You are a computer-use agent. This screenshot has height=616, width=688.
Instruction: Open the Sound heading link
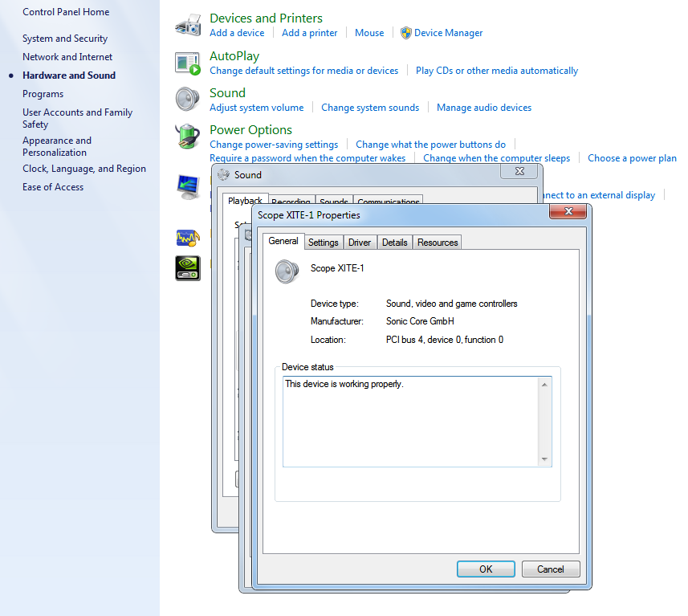coord(227,93)
